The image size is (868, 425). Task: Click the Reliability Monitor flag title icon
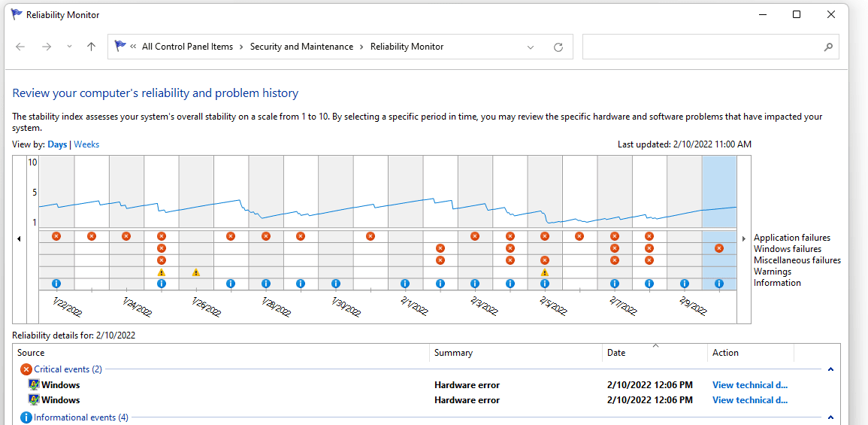click(17, 14)
